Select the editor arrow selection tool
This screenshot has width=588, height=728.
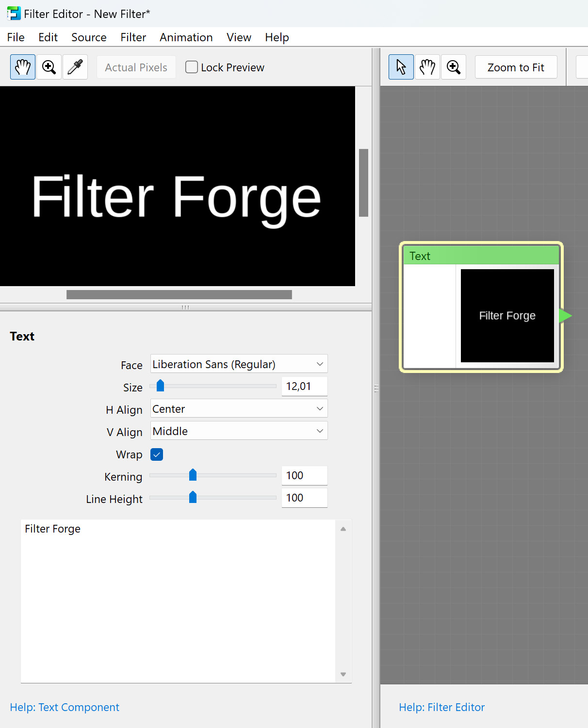click(x=401, y=67)
